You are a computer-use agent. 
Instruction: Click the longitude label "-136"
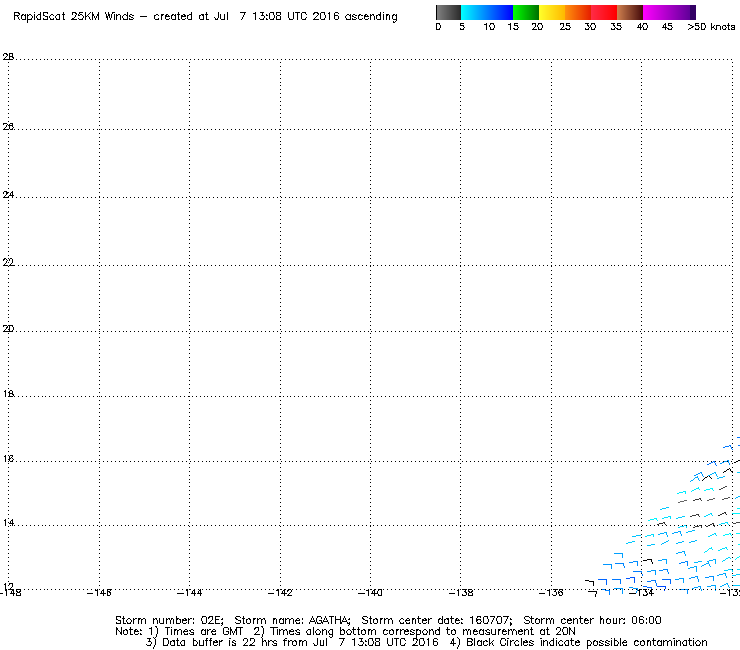coord(551,592)
